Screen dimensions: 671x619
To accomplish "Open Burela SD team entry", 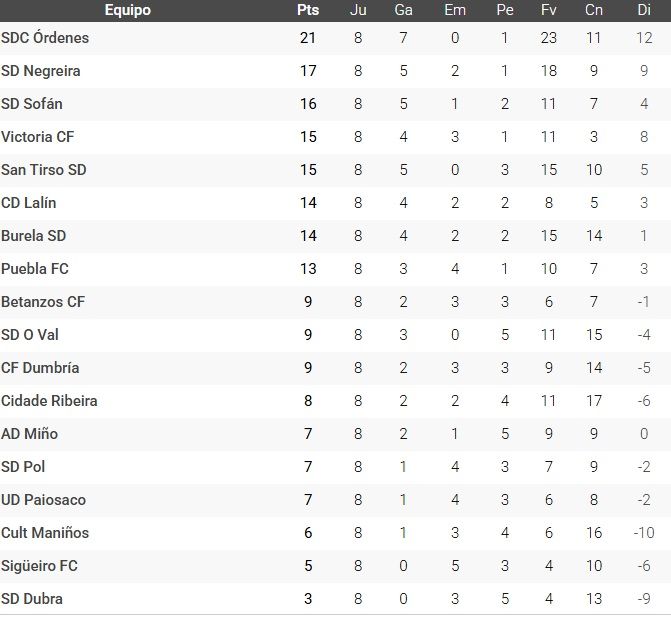I will [35, 236].
